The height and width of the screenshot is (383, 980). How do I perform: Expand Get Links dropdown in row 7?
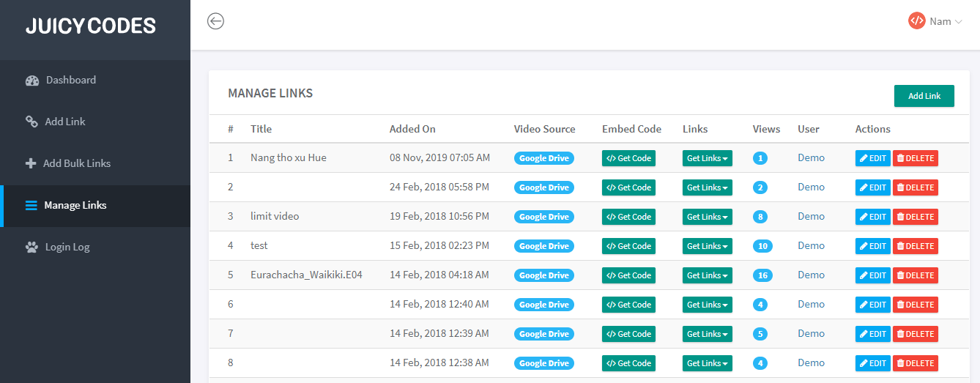[x=708, y=334]
